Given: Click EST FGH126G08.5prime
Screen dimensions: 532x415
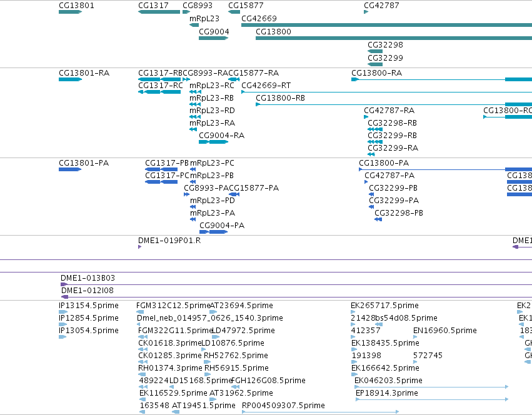Looking at the screenshot, I should 268,381.
